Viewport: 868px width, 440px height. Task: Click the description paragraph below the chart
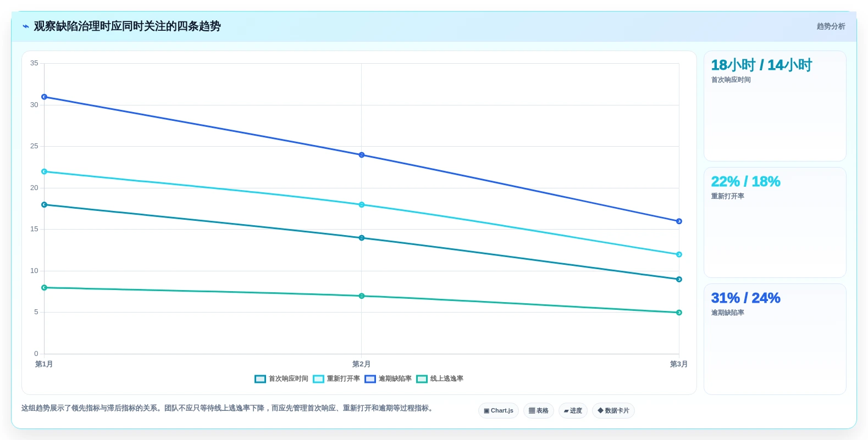coord(228,409)
